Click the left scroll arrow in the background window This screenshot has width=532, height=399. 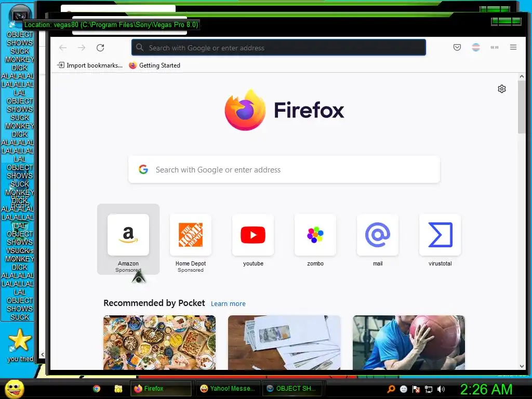pyautogui.click(x=43, y=354)
